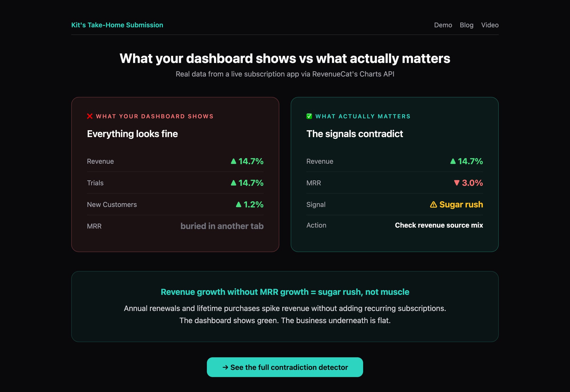Image resolution: width=570 pixels, height=392 pixels.
Task: Click the Revenue up arrow in right card
Action: (x=453, y=161)
